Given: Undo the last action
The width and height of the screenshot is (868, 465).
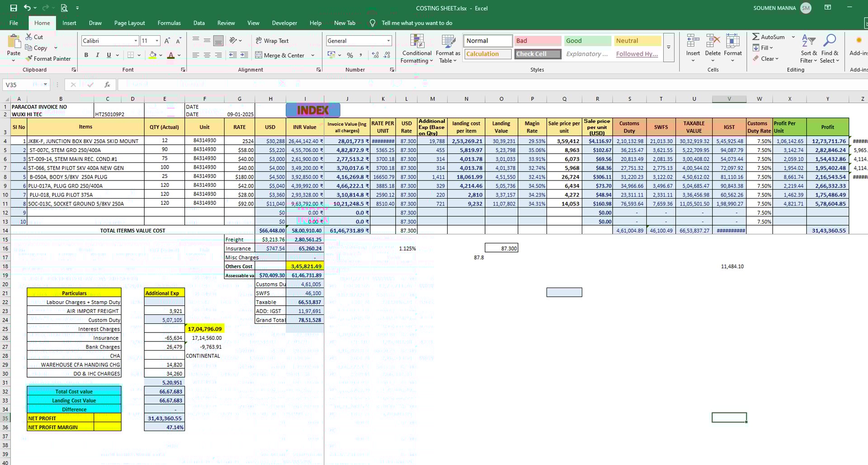Looking at the screenshot, I should (x=28, y=8).
